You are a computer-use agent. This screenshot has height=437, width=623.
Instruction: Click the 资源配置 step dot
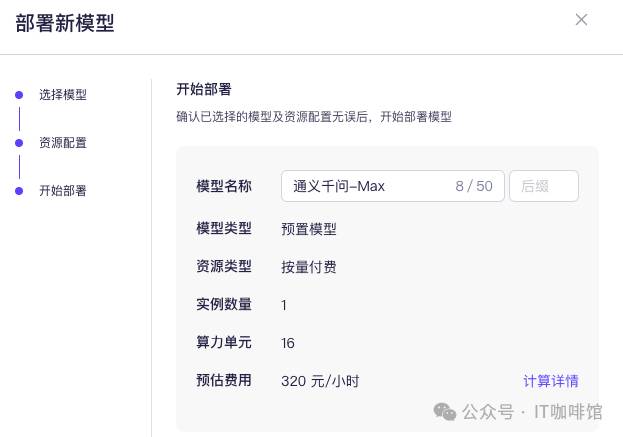tap(19, 143)
